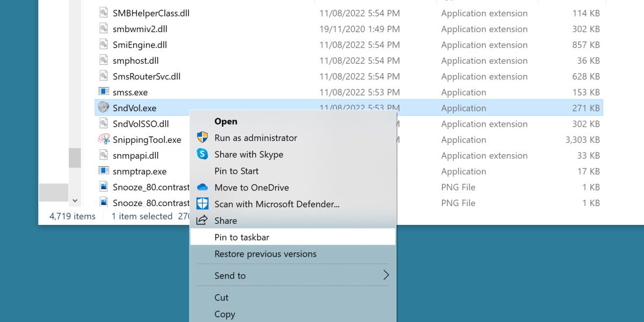
Task: Choose Open from the context menu
Action: (226, 121)
